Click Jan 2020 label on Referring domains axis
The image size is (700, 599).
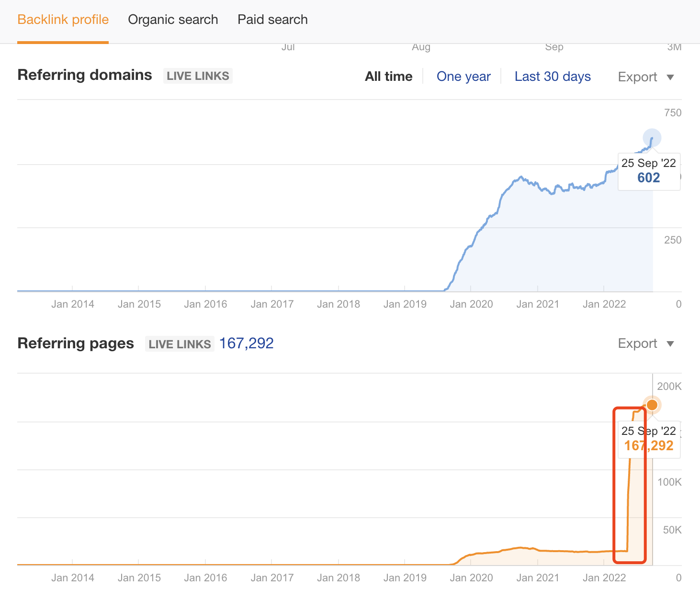(x=471, y=304)
